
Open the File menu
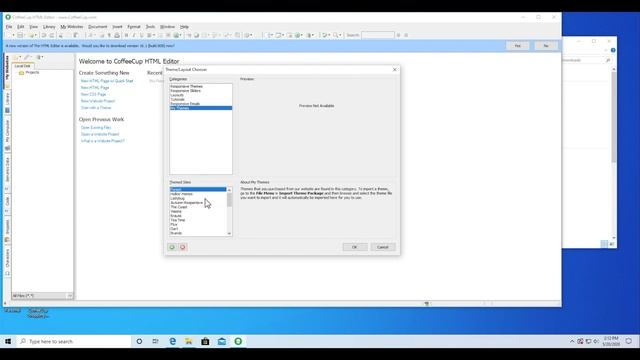tap(9, 27)
